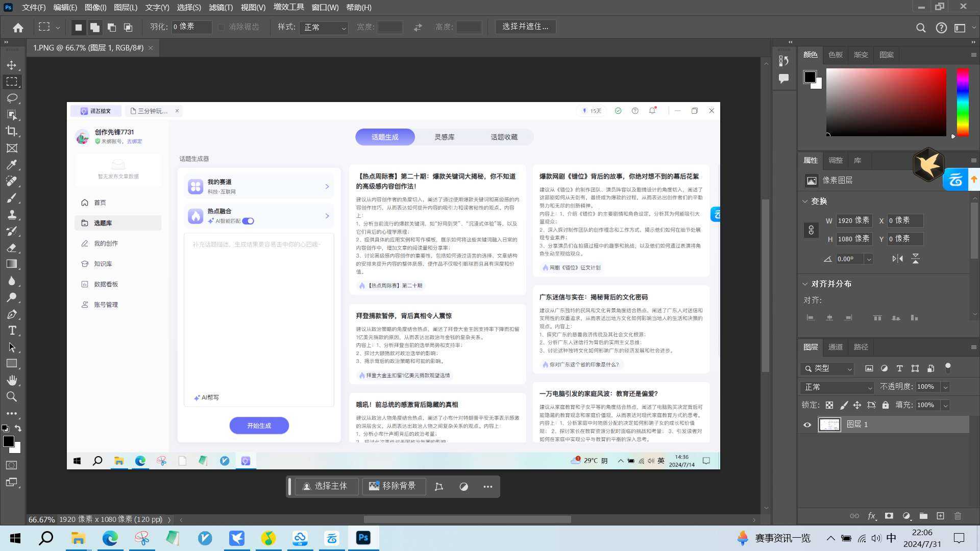The width and height of the screenshot is (980, 551).
Task: Switch to the 路径 tab
Action: (x=861, y=347)
